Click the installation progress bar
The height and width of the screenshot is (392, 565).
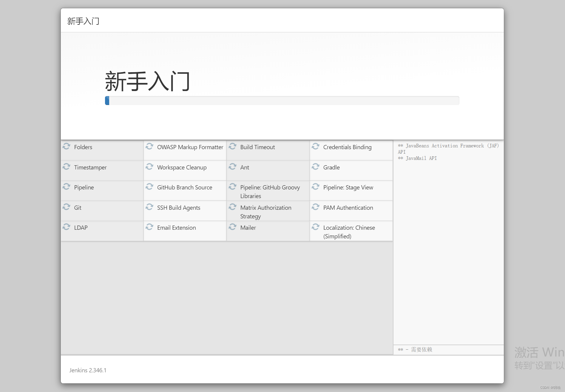282,101
